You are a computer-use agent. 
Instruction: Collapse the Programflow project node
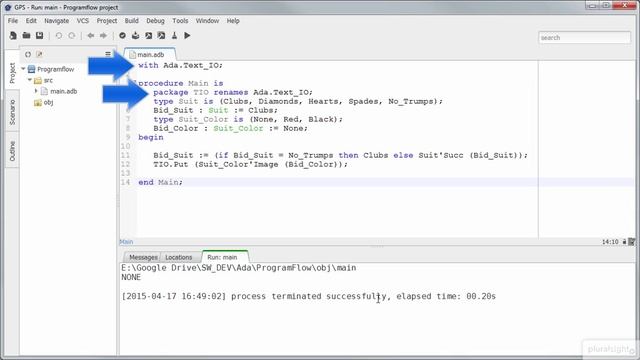click(x=23, y=69)
